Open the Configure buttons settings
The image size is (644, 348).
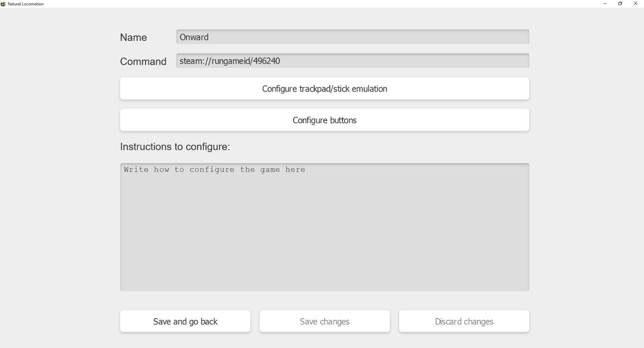pos(325,120)
